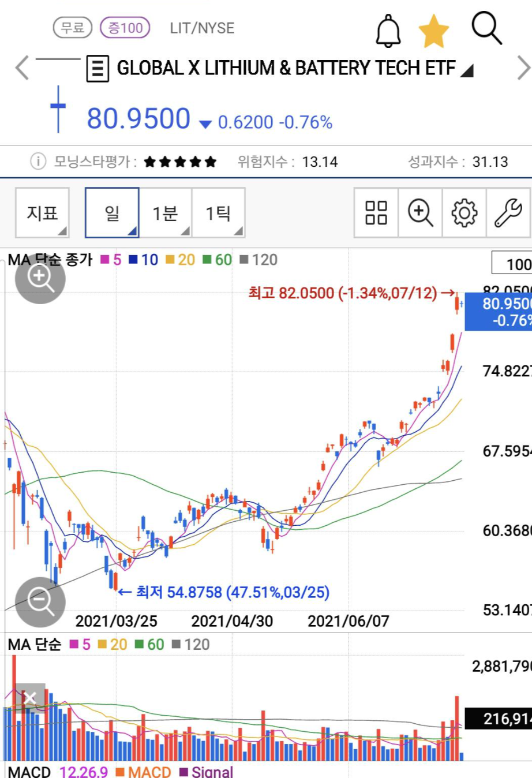Tap the toolbar zoom-in magnifier icon

pyautogui.click(x=421, y=212)
